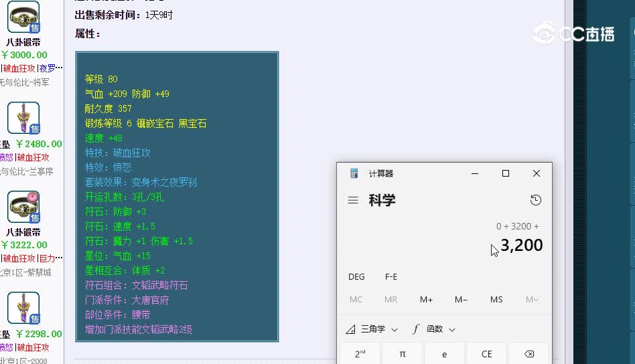Screen dimensions: 635x364
Task: Click the 无与伦比-兰亭序 server name
Action: click(x=27, y=171)
